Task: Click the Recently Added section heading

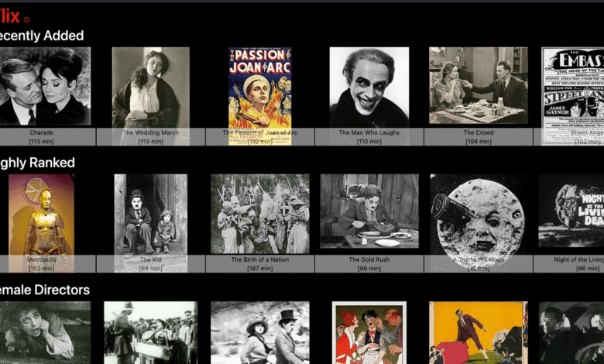Action: (40, 36)
